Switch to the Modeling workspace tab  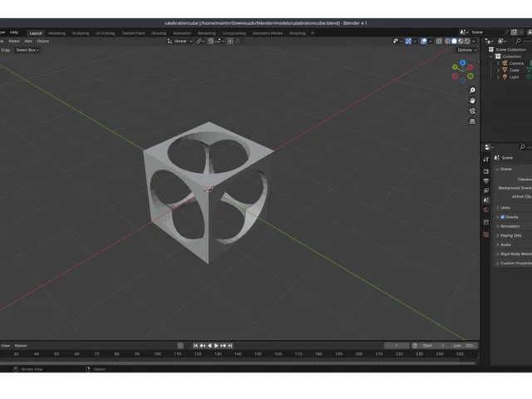click(57, 33)
